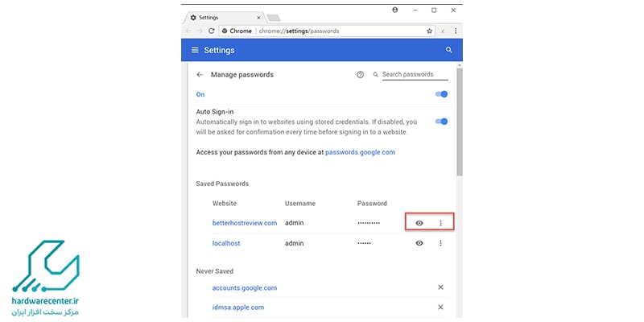Click the search icon in the blue Settings header
The height and width of the screenshot is (322, 644).
pyautogui.click(x=449, y=50)
